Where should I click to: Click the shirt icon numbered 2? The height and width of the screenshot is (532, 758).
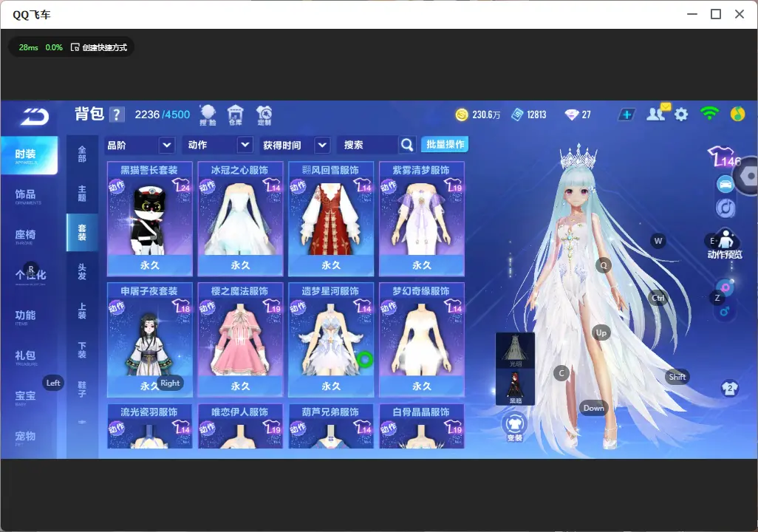point(730,388)
